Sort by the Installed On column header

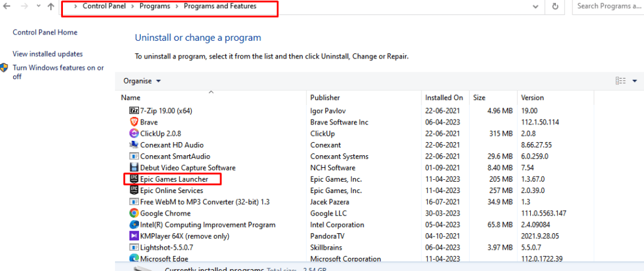pos(445,97)
